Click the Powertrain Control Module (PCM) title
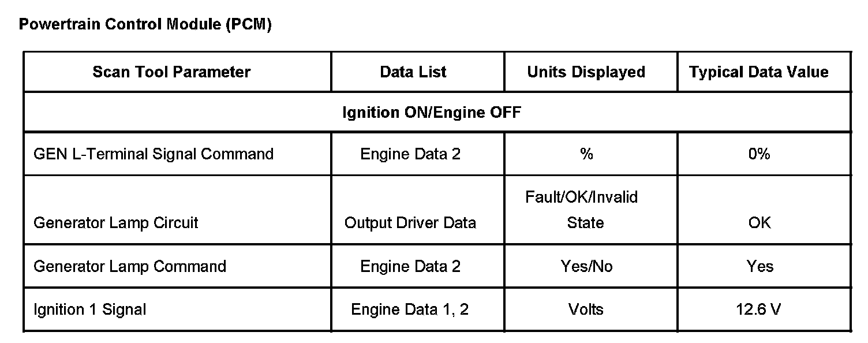 [145, 25]
